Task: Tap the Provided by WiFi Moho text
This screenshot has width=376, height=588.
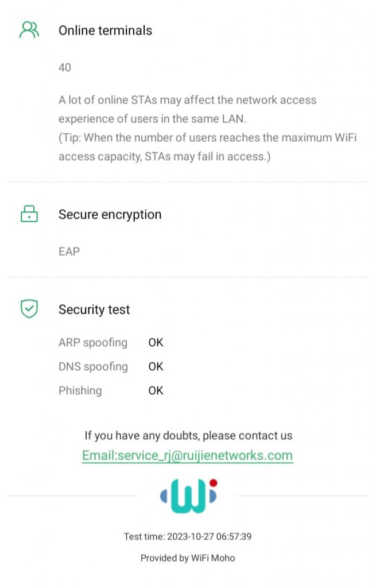Action: pyautogui.click(x=188, y=558)
